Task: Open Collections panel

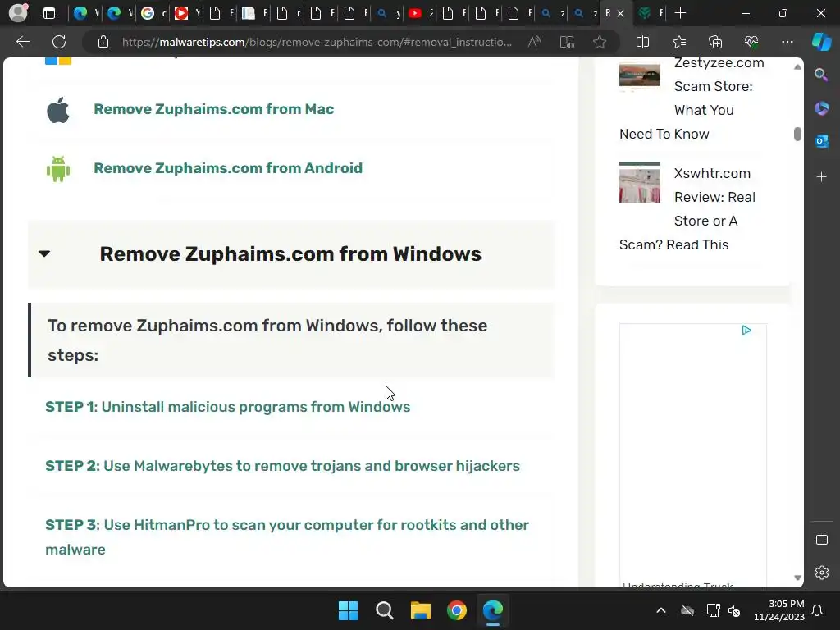Action: 715,42
